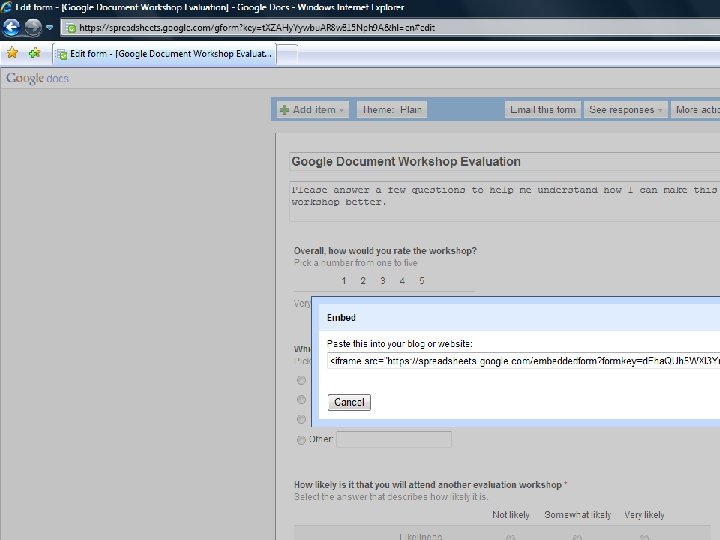Image resolution: width=720 pixels, height=540 pixels.
Task: Click the question Overall, how would you rate the workshop?
Action: click(385, 251)
